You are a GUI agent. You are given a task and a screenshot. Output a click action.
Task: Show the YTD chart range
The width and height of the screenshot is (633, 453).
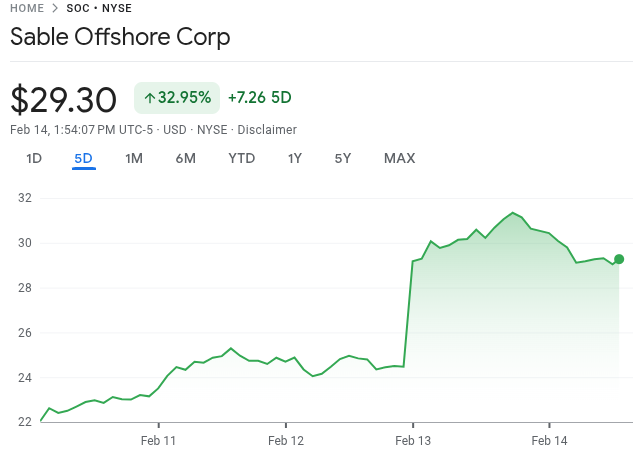pyautogui.click(x=241, y=158)
